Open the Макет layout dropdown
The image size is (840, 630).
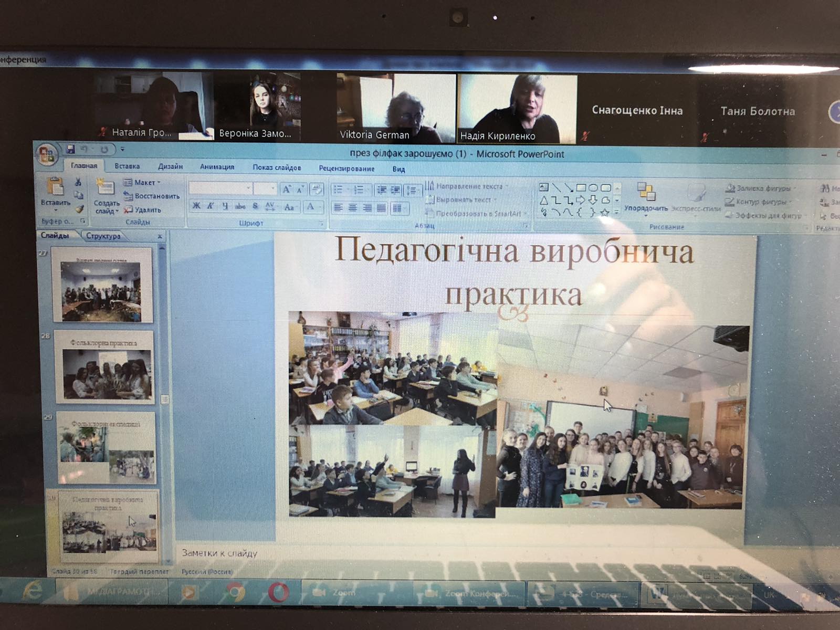[x=142, y=183]
